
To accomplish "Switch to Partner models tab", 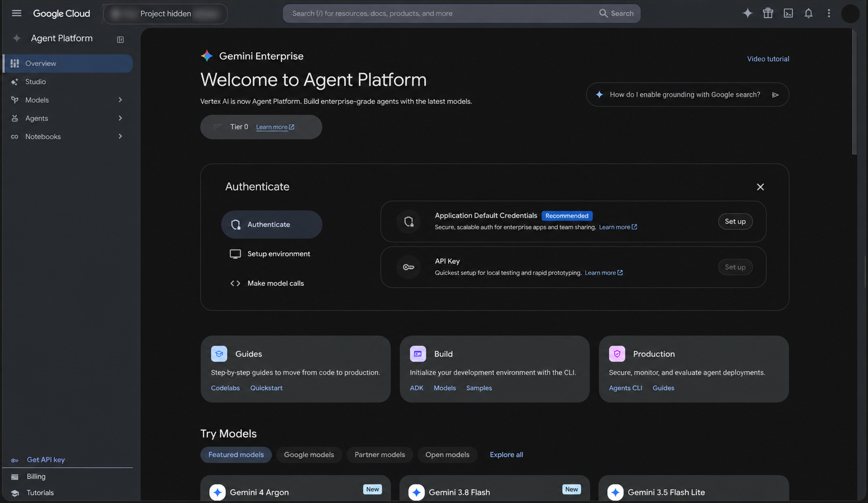I will pyautogui.click(x=379, y=455).
